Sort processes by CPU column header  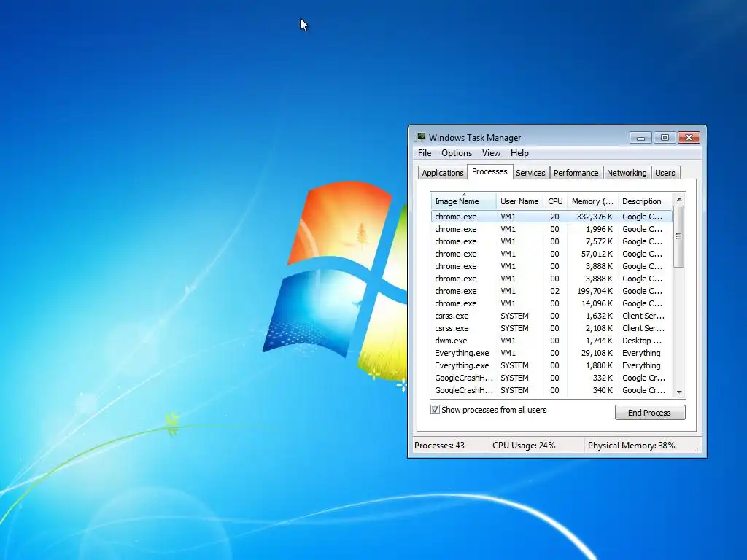click(555, 201)
